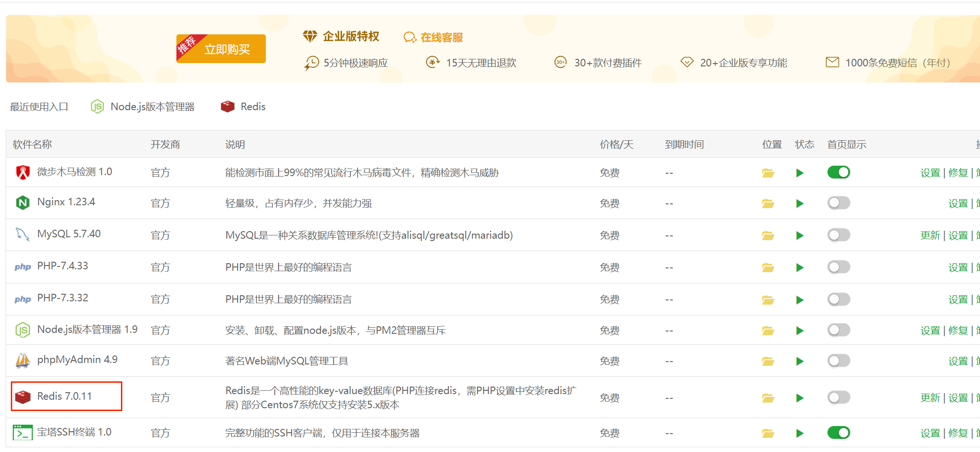Click the phpMyAdmin sailboat icon
Viewport: 980px width, 452px height.
tap(23, 361)
